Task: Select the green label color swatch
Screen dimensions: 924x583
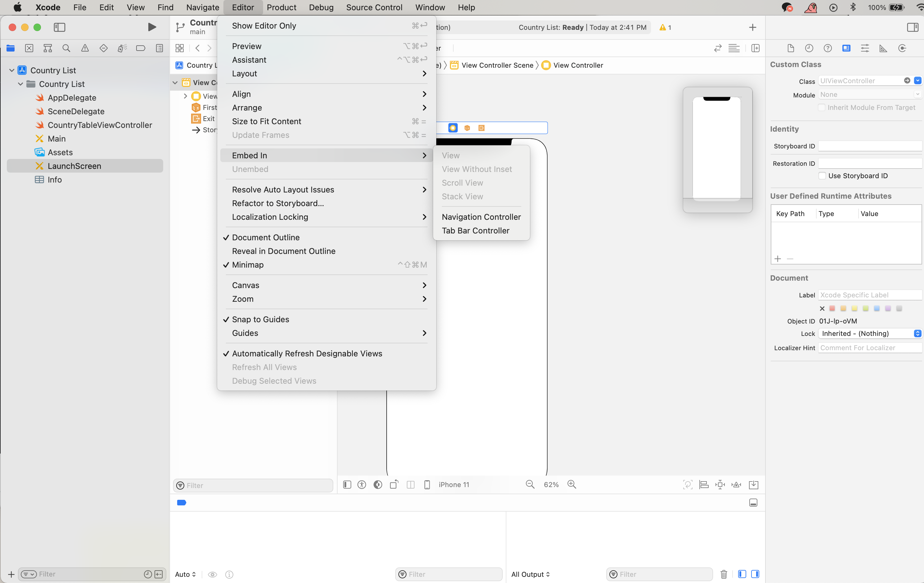Action: pos(865,308)
